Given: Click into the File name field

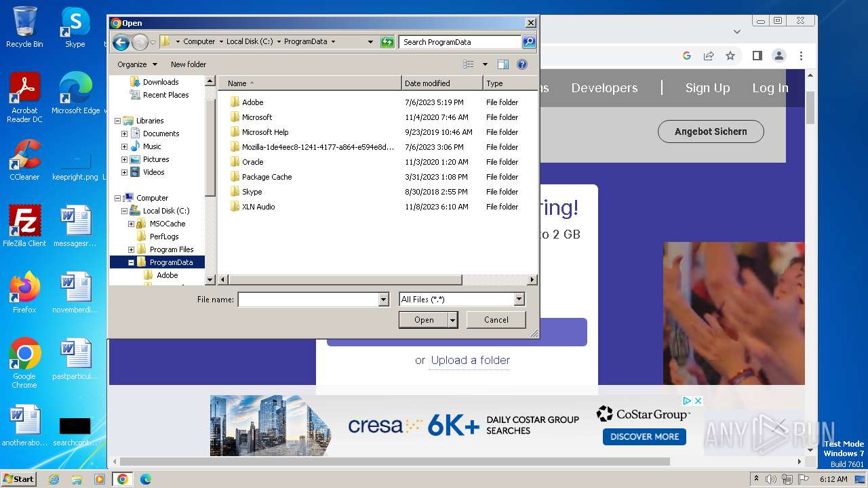Looking at the screenshot, I should tap(308, 300).
